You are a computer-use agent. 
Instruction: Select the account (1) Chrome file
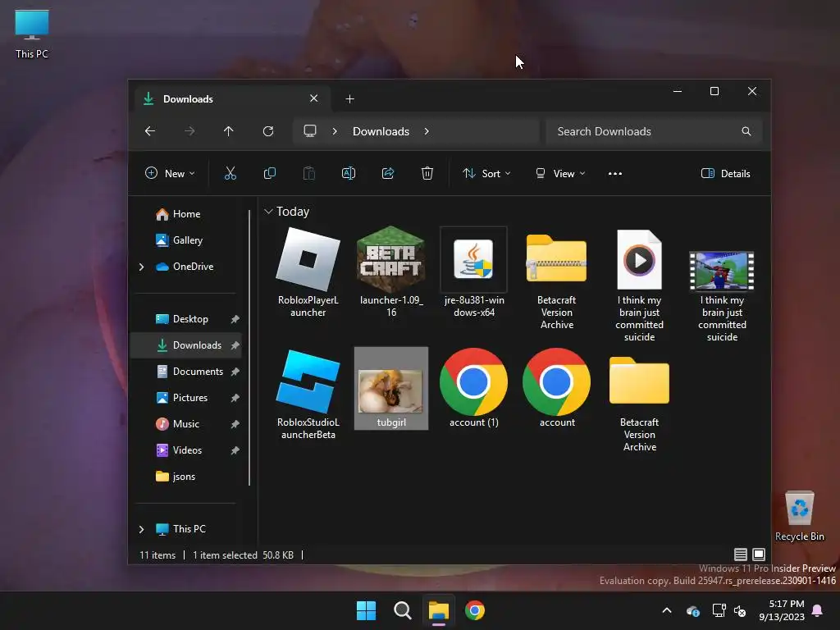click(x=474, y=388)
